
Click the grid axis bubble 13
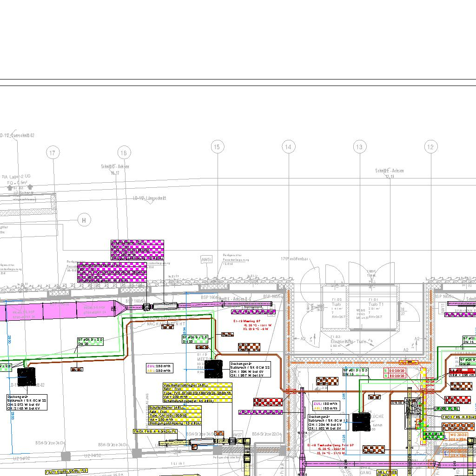pos(359,147)
